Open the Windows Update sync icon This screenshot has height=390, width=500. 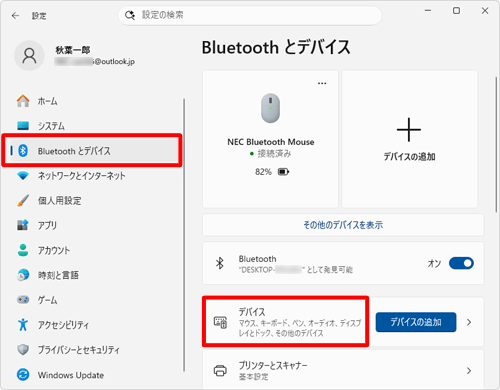[x=23, y=375]
